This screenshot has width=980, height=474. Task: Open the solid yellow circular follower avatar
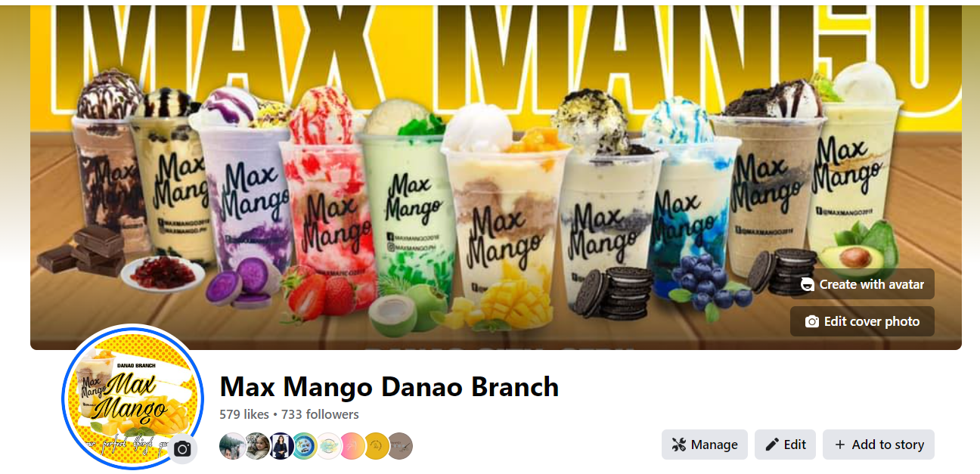[377, 446]
